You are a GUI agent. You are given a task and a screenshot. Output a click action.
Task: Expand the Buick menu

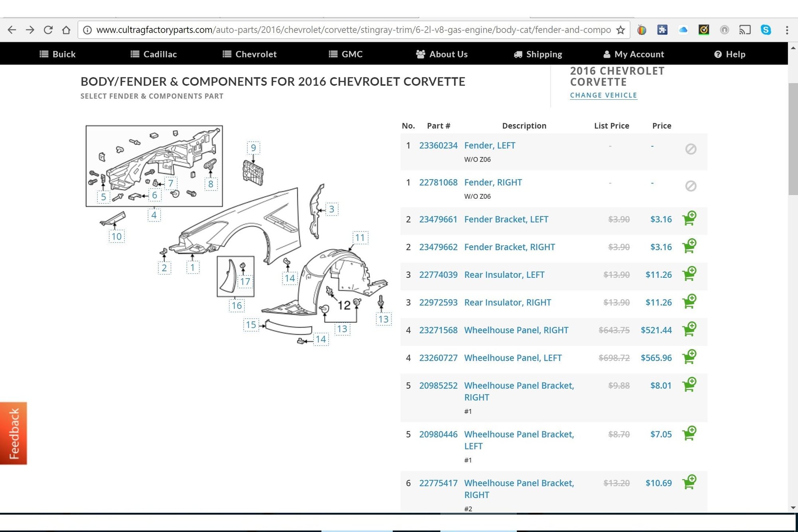click(58, 54)
